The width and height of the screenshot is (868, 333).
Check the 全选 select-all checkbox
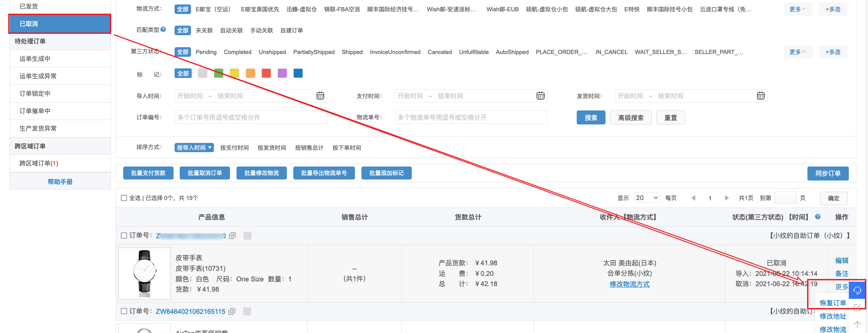(124, 198)
